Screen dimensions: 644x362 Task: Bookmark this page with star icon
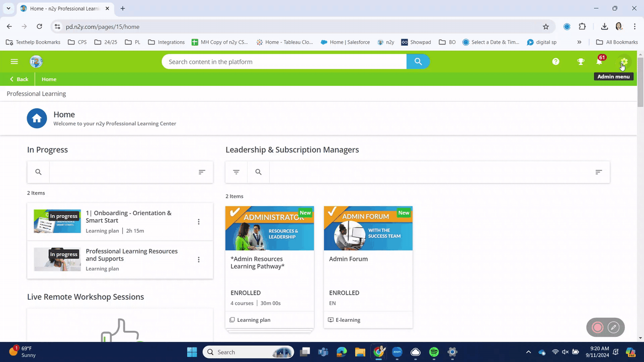click(546, 27)
